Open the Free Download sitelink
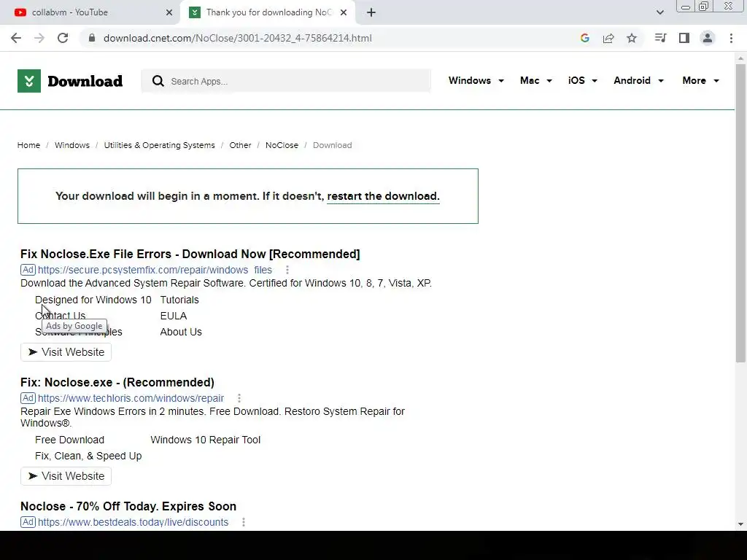This screenshot has height=560, width=747. [69, 440]
